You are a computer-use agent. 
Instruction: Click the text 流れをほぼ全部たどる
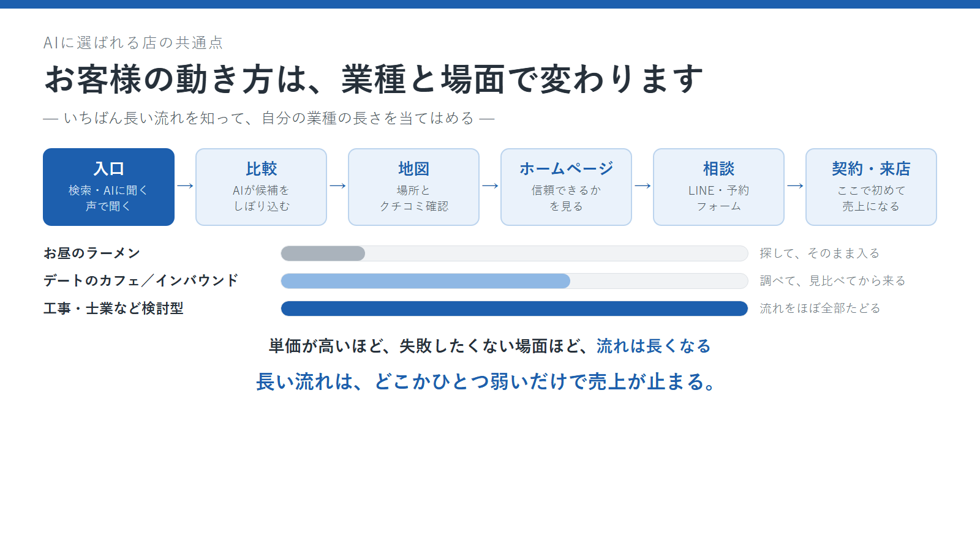coord(820,308)
